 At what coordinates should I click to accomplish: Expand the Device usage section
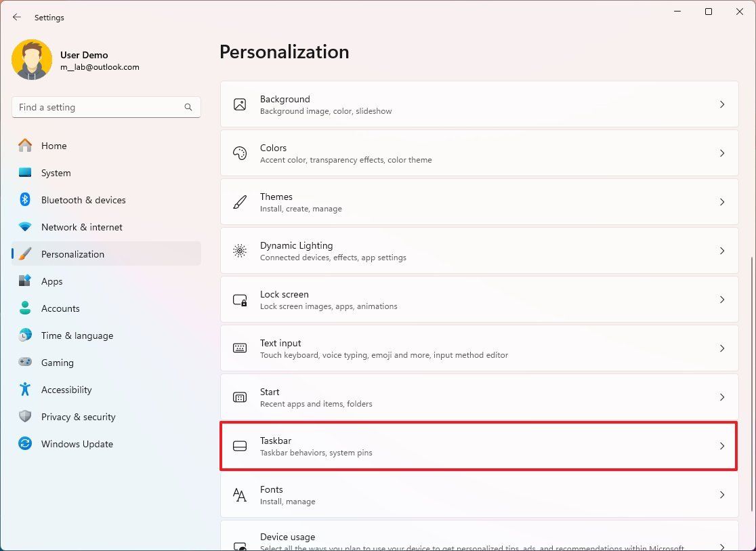tap(479, 539)
